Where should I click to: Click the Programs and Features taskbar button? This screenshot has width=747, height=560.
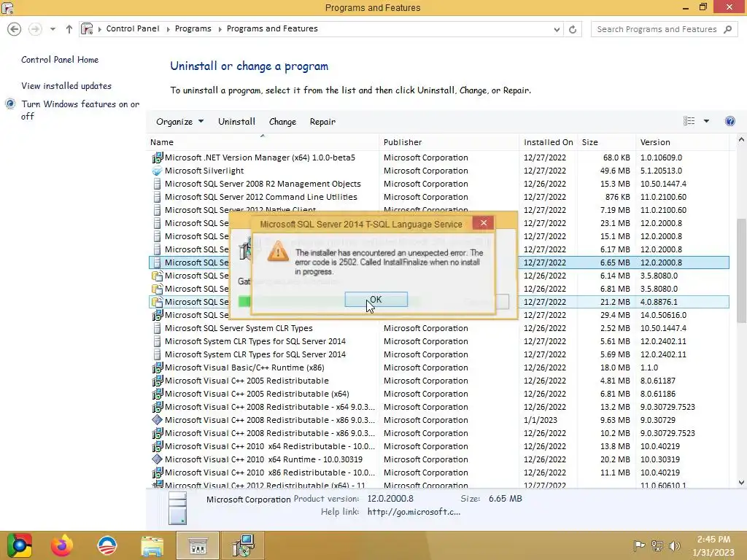197,545
